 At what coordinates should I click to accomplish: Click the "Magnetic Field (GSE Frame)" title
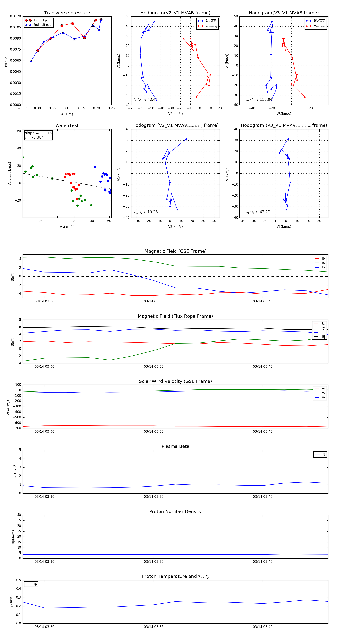coord(175,251)
